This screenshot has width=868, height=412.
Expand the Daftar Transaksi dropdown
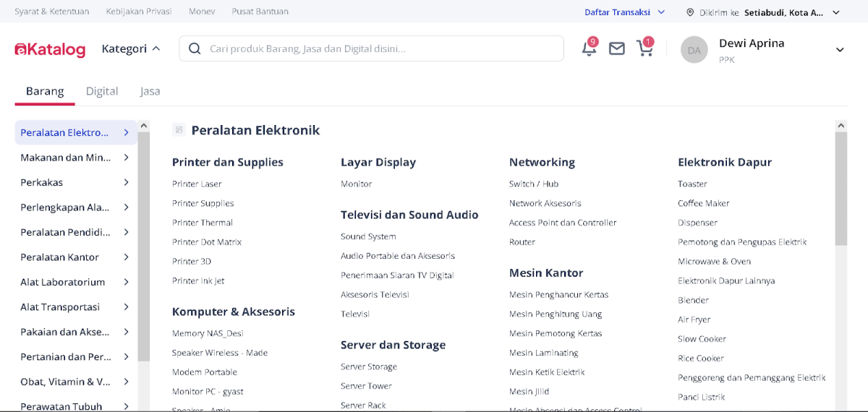659,12
